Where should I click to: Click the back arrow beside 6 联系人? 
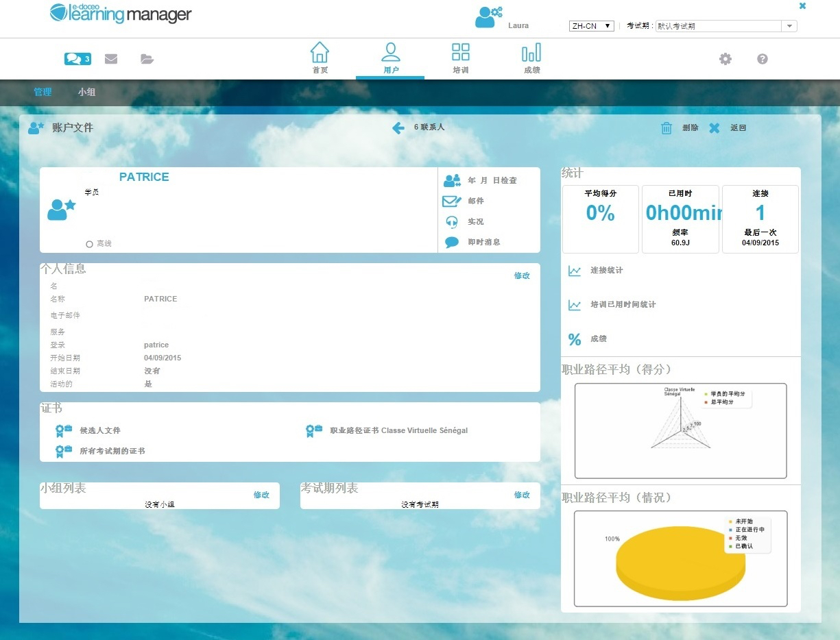pos(398,128)
